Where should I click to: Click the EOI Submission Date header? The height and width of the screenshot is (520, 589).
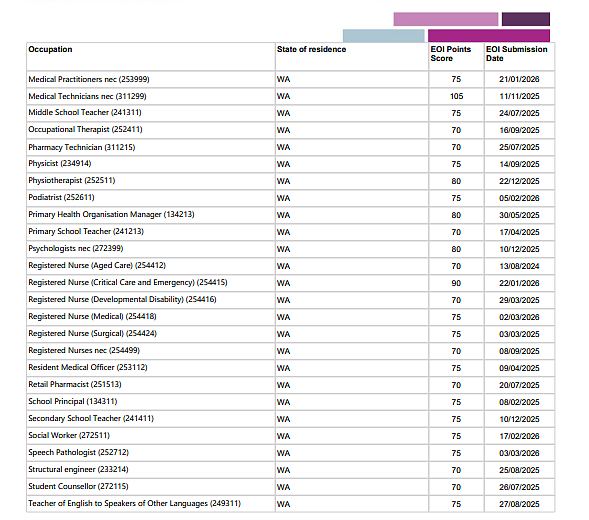click(x=517, y=54)
